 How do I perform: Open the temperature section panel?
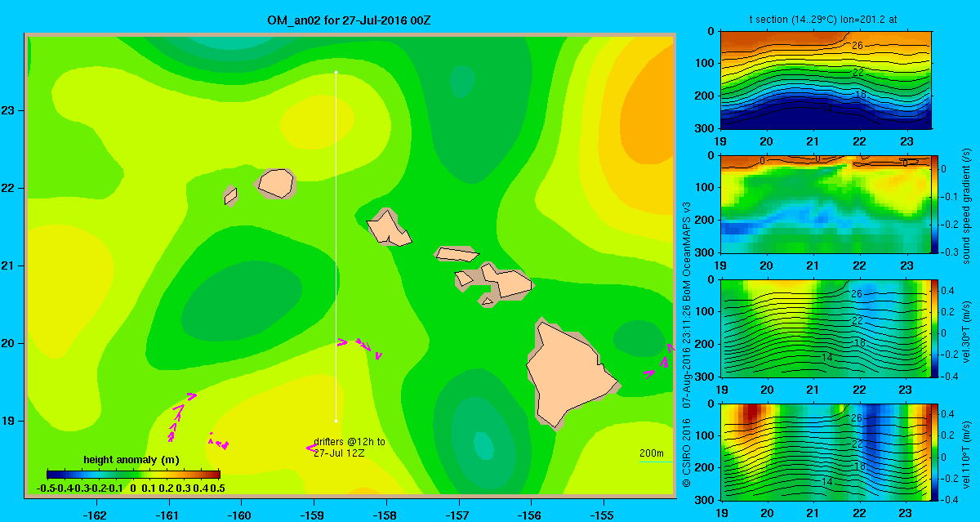tap(826, 79)
